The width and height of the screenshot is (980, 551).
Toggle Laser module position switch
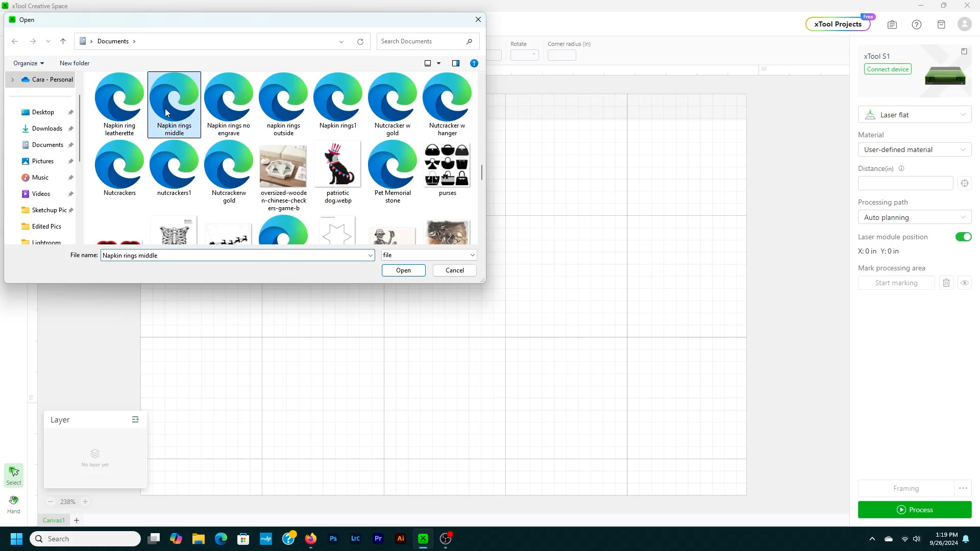click(963, 237)
